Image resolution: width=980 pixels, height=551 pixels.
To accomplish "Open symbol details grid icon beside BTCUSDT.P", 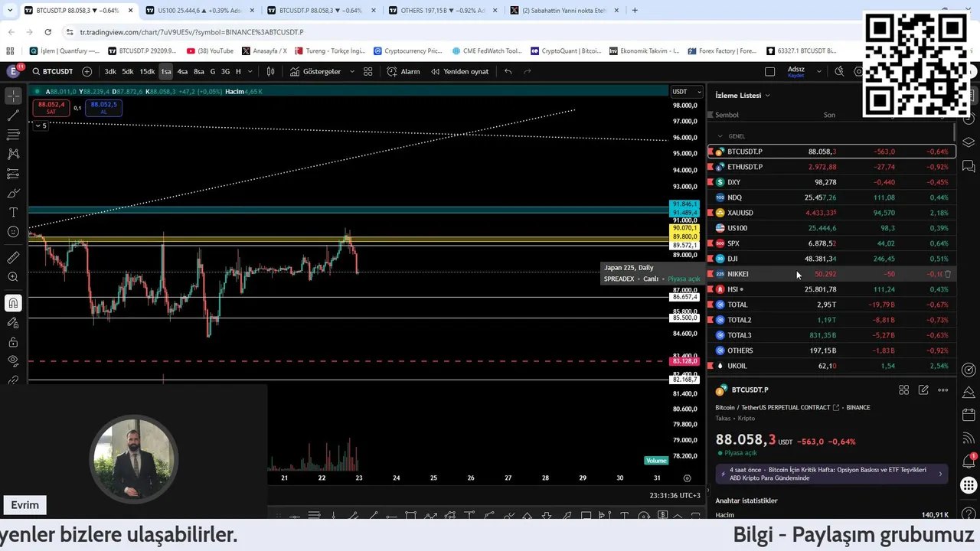I will [903, 390].
